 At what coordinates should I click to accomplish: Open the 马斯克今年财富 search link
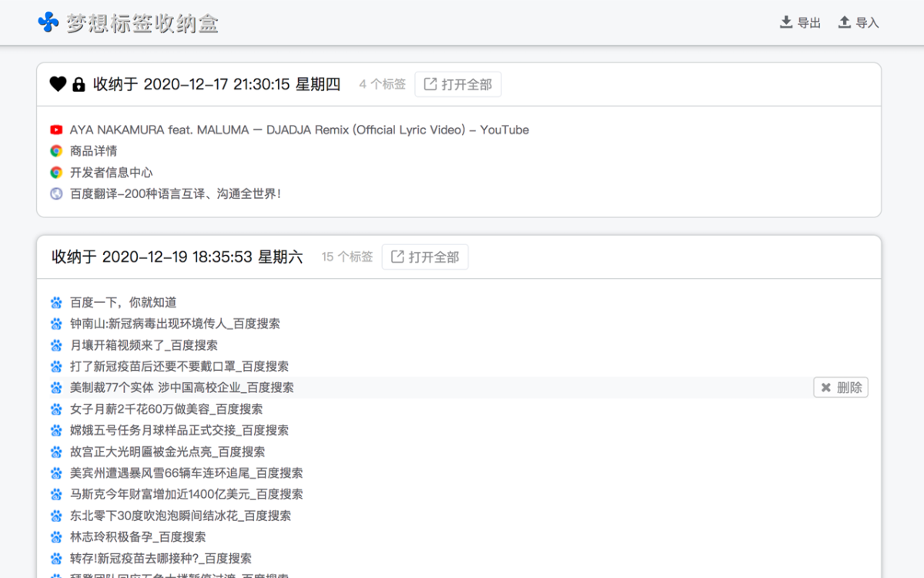[x=186, y=494]
